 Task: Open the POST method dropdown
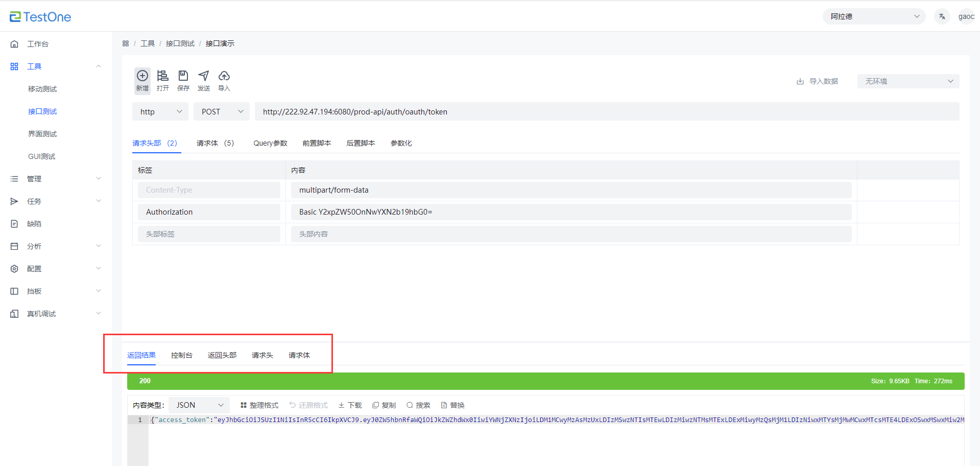point(221,111)
